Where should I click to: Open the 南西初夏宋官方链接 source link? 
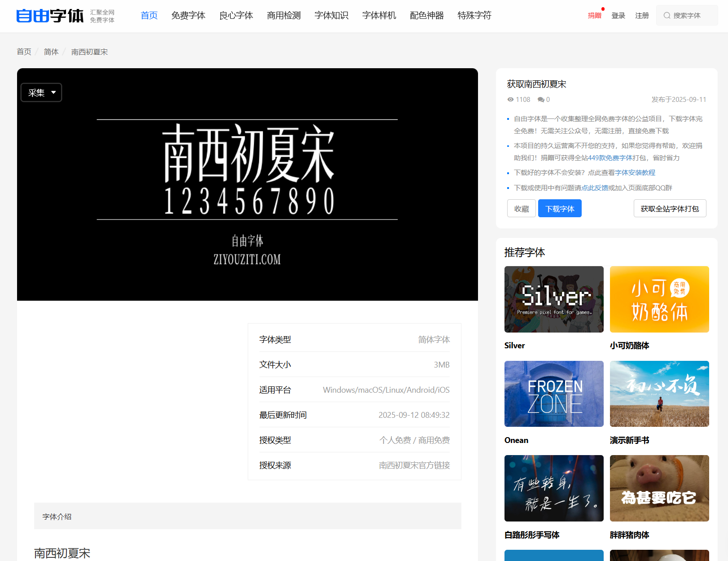tap(414, 465)
